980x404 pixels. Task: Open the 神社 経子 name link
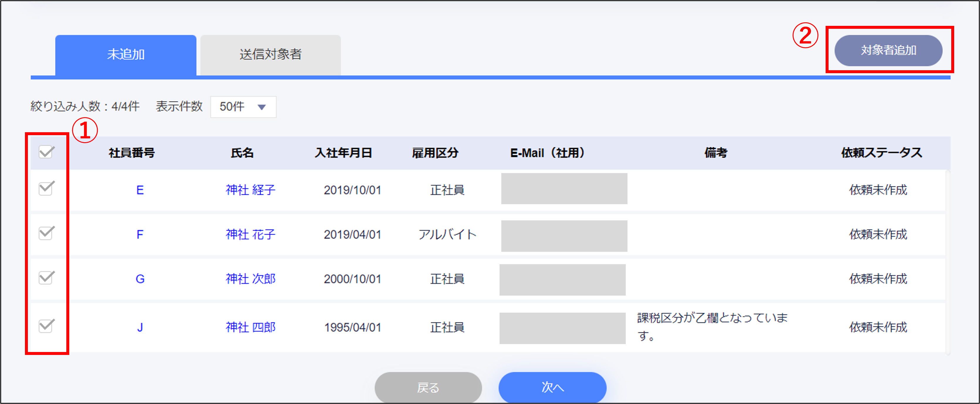point(250,190)
